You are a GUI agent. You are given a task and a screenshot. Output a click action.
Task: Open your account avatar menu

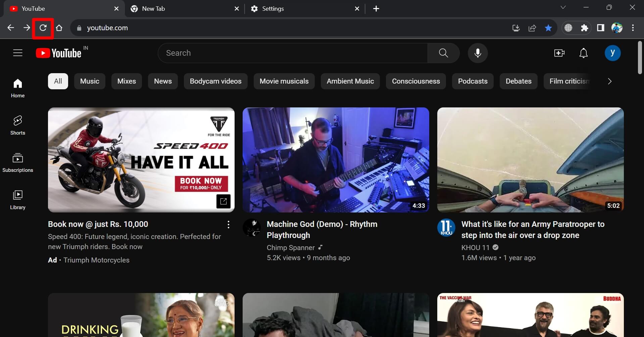pyautogui.click(x=613, y=53)
